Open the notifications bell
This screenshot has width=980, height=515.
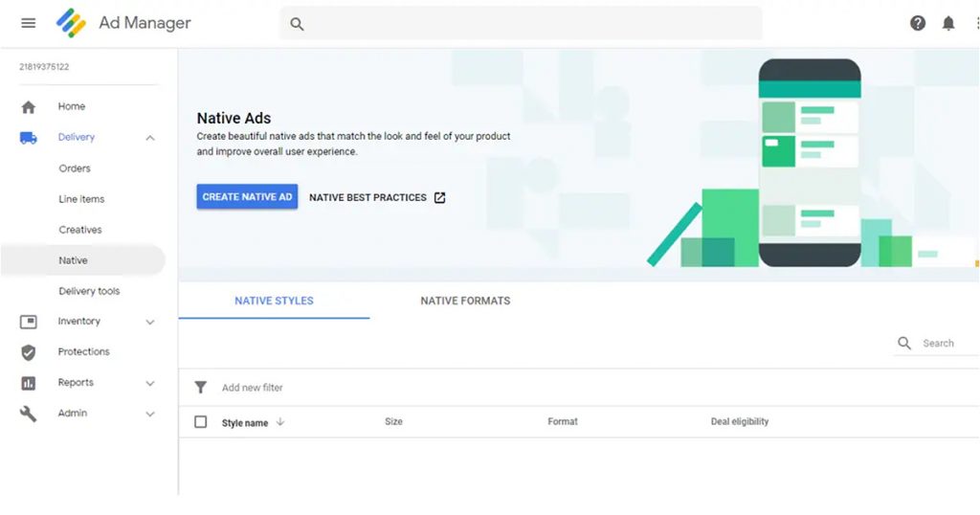click(x=948, y=23)
